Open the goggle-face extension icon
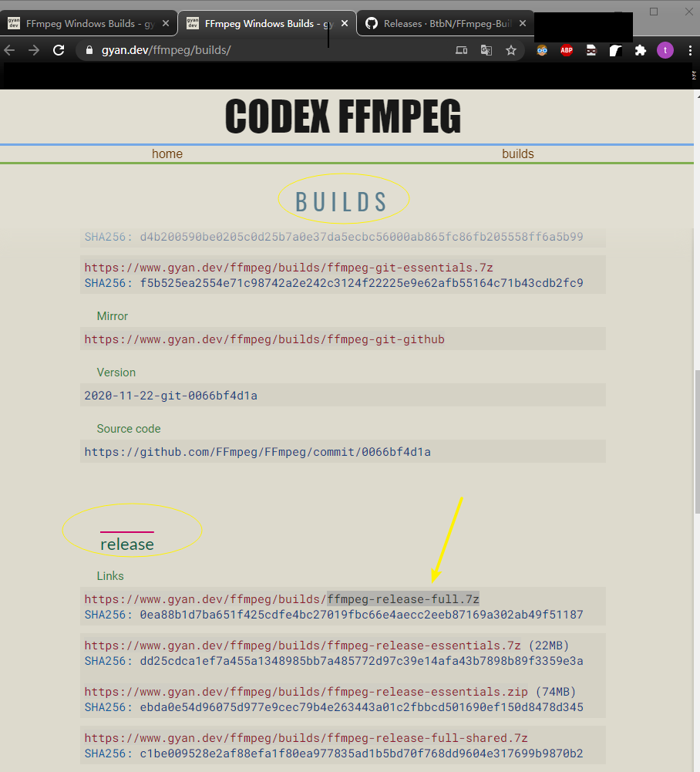 pos(542,50)
